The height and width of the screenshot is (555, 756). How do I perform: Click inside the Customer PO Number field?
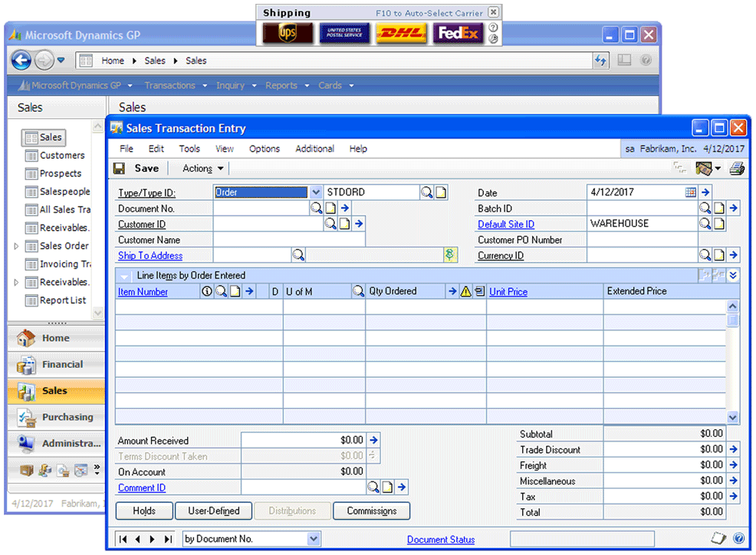point(644,239)
